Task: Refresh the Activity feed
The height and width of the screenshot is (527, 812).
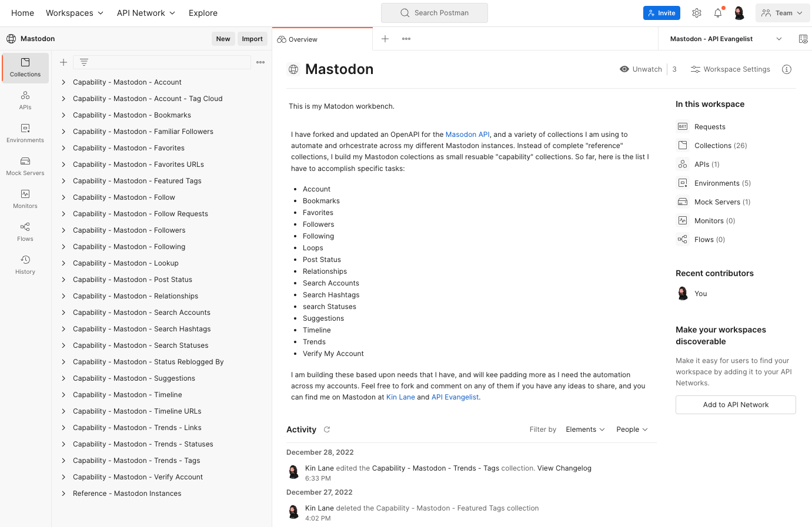Action: click(327, 429)
